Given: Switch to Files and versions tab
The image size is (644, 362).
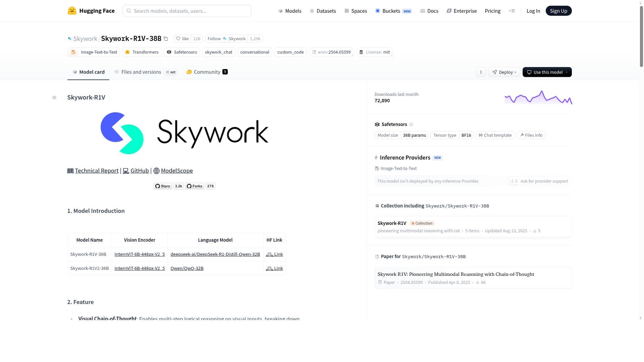Looking at the screenshot, I should point(141,72).
